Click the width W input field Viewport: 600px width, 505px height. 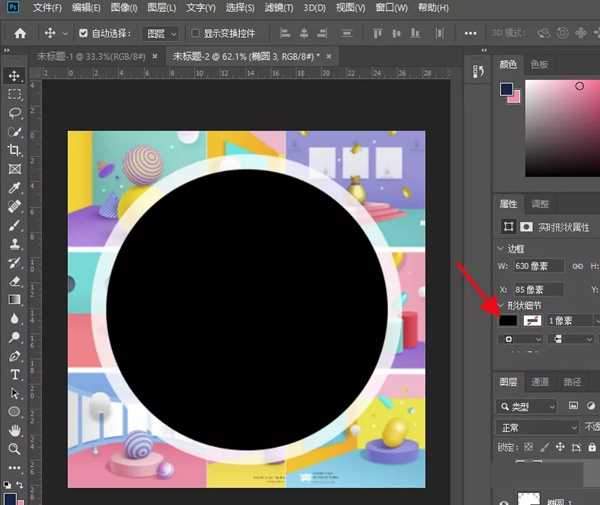(539, 266)
